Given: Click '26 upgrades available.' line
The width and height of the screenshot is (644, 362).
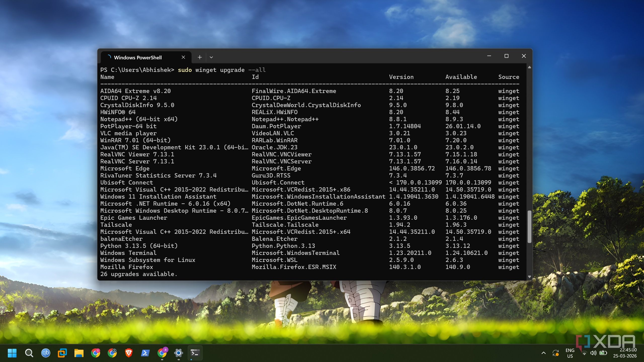Looking at the screenshot, I should coord(139,274).
